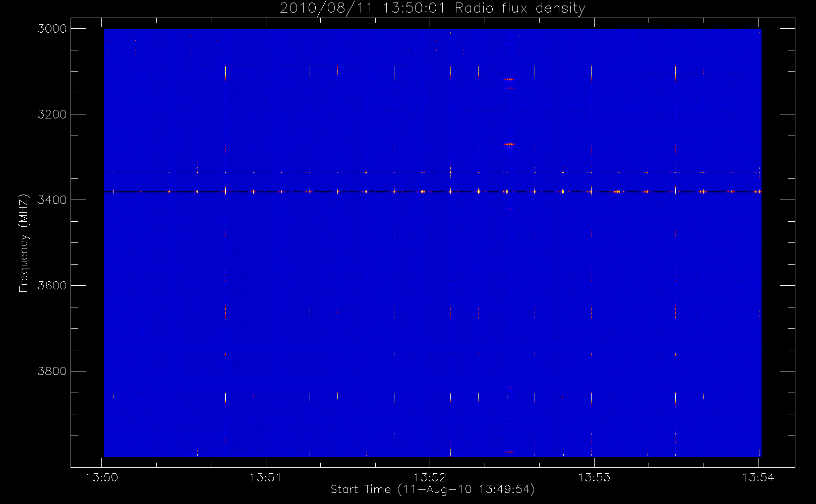The width and height of the screenshot is (816, 504).
Task: Click the 3800 frequency axis label
Action: [52, 371]
